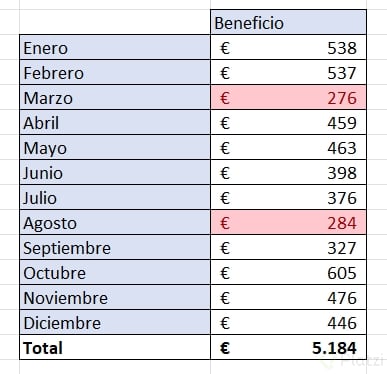
Task: Click the Febrero row label
Action: tap(115, 72)
